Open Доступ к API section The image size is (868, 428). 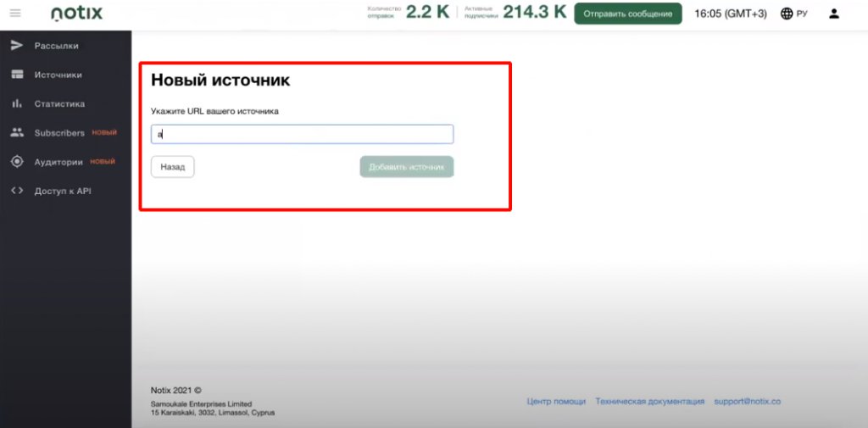point(63,191)
